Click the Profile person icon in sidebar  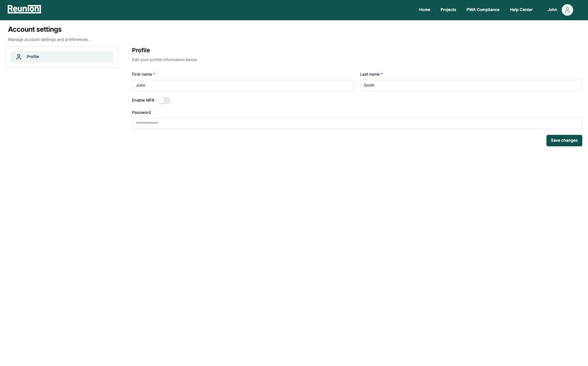point(19,57)
